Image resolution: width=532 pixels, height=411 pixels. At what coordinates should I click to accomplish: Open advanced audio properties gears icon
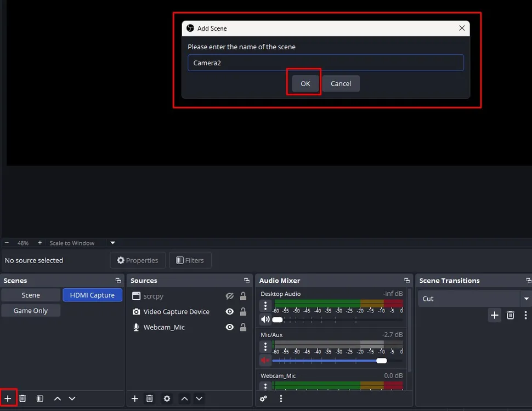264,398
